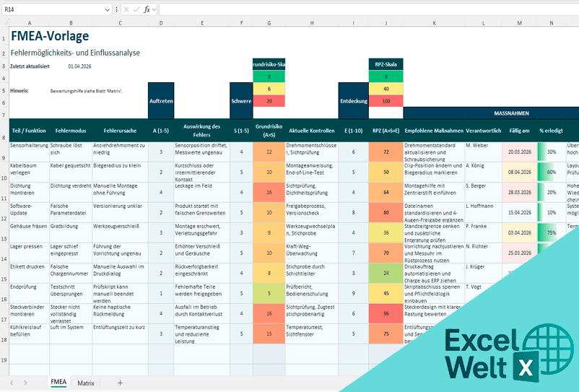Select the Select All corner triangle

coord(5,23)
